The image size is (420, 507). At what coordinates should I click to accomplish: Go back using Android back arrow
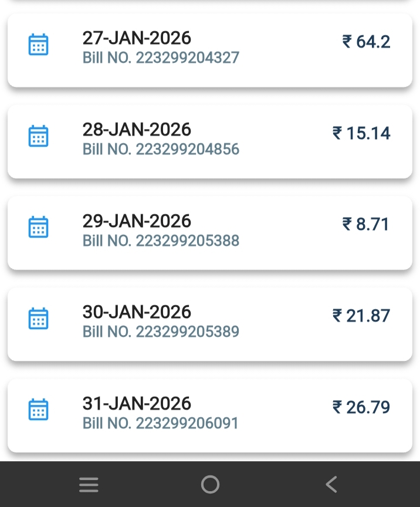coord(331,485)
